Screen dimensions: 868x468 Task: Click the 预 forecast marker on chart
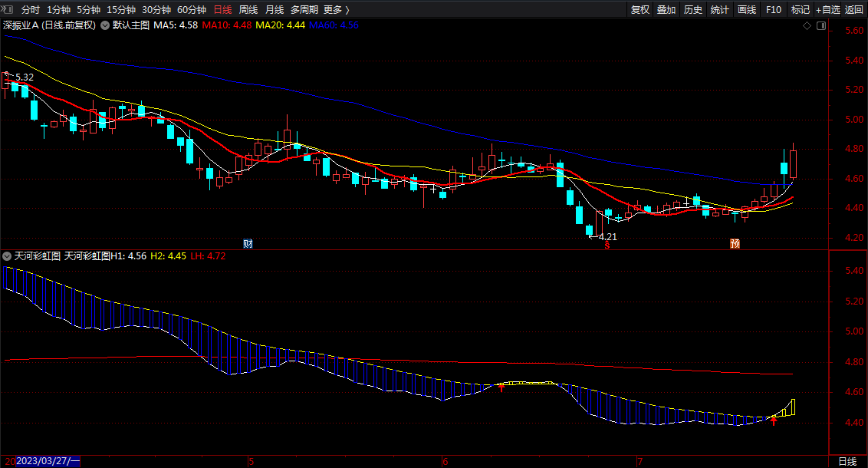735,244
